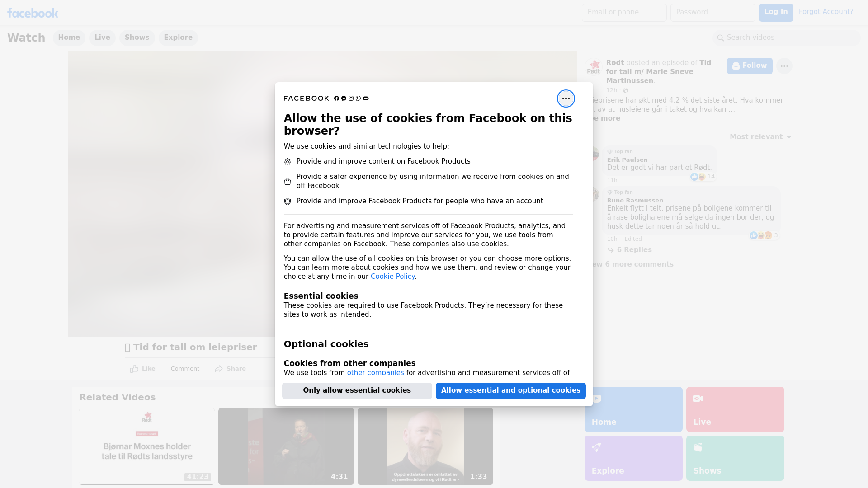
Task: Click Optional cookies heading
Action: (x=326, y=344)
